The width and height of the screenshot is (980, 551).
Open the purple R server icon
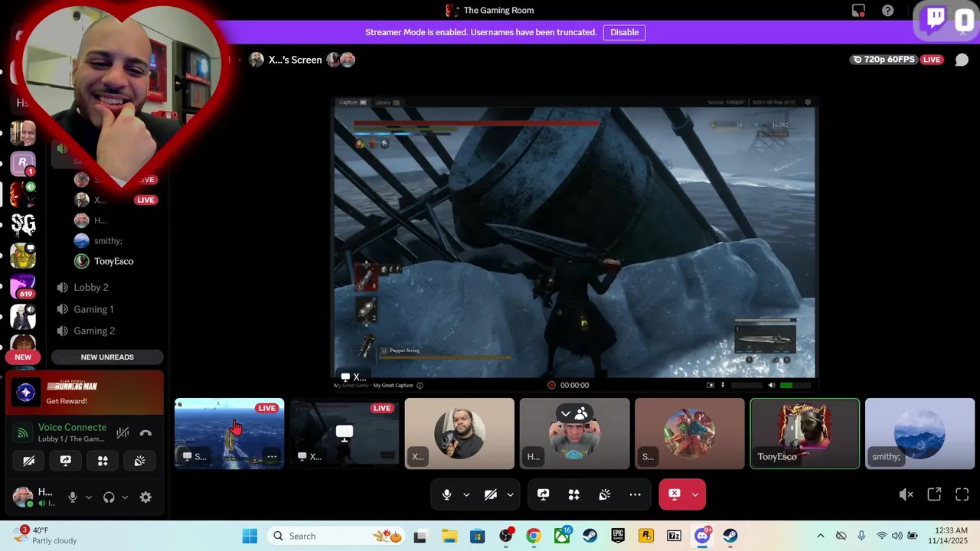pyautogui.click(x=22, y=162)
